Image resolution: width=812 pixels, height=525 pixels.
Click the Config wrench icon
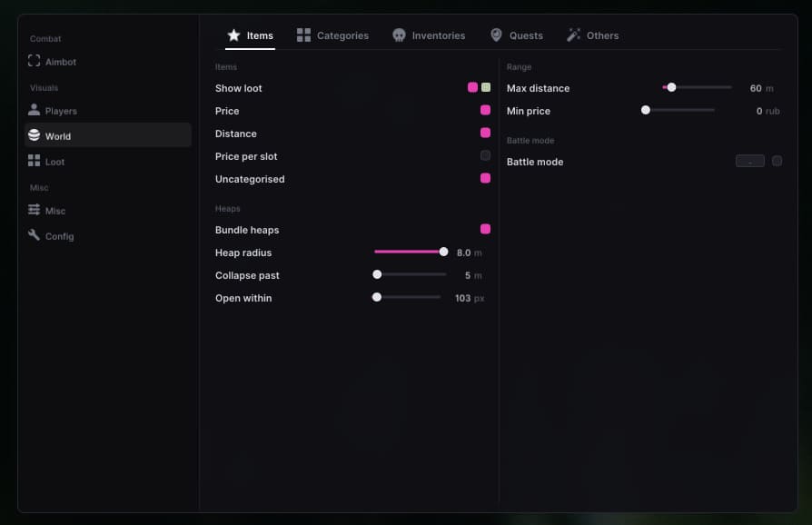pyautogui.click(x=35, y=235)
